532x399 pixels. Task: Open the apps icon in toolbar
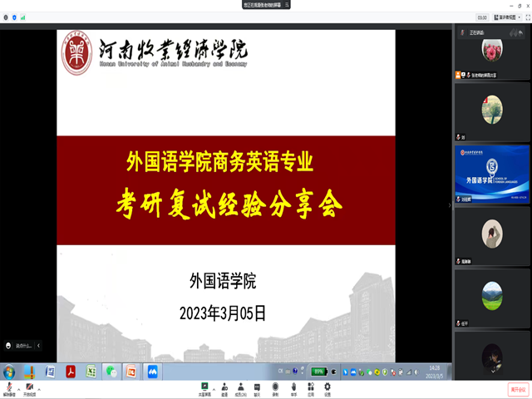[311, 387]
